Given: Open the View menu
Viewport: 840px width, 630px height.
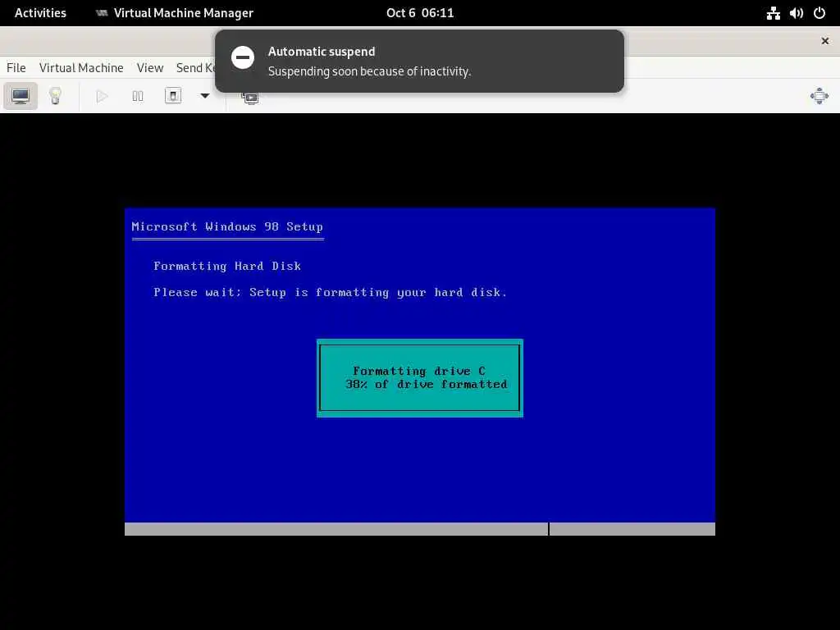Looking at the screenshot, I should pyautogui.click(x=150, y=68).
